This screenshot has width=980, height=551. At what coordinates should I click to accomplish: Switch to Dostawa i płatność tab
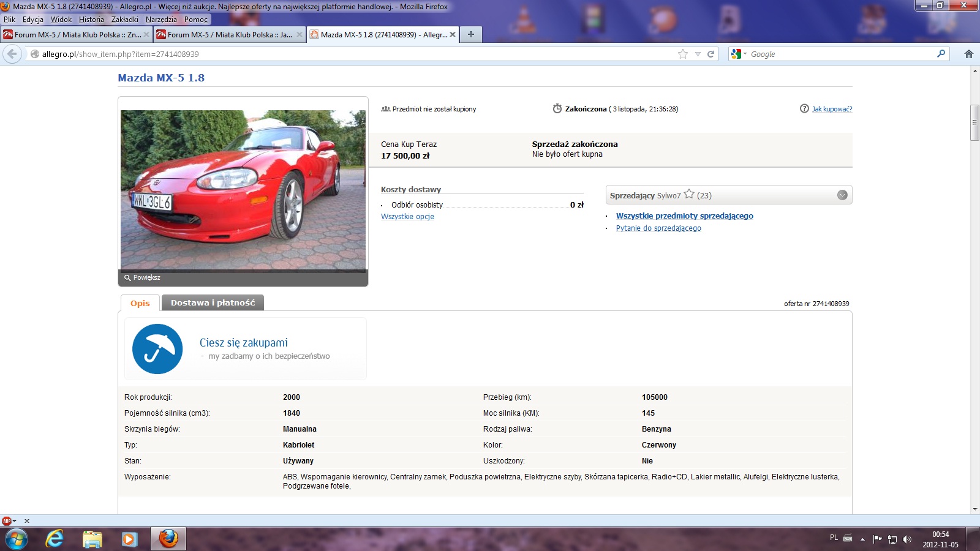tap(213, 302)
